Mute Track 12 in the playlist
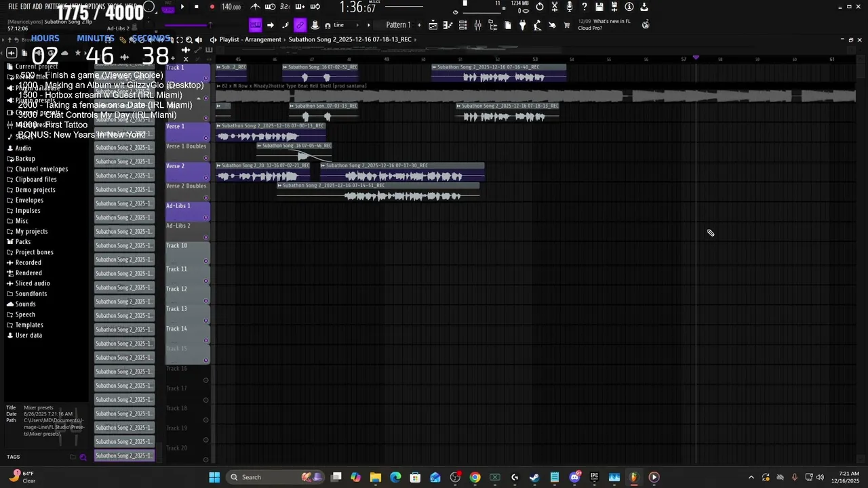The image size is (868, 488). [206, 301]
